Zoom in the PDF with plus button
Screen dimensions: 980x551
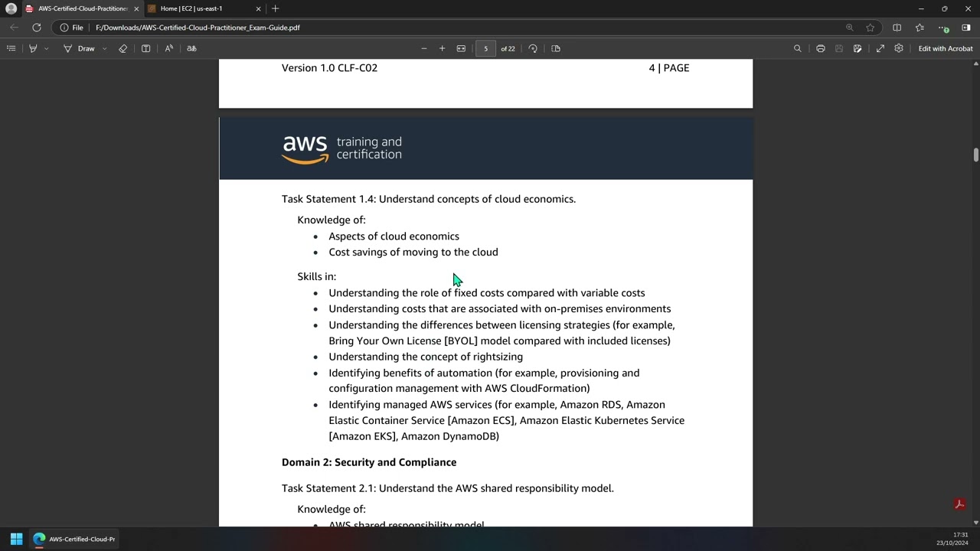[442, 48]
